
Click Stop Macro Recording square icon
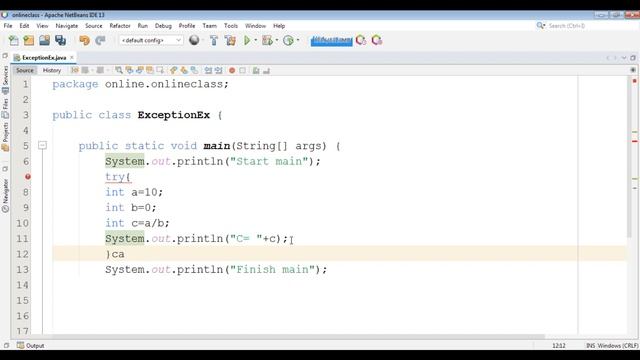(x=242, y=71)
